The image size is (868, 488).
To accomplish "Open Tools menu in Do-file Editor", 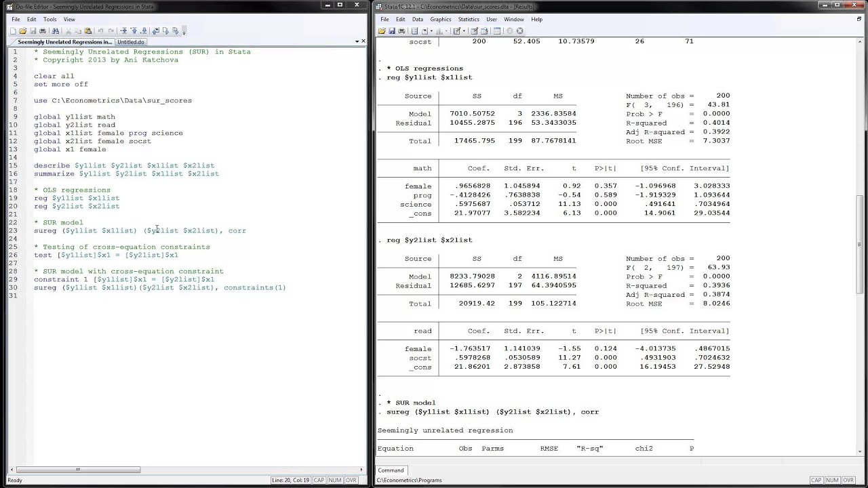I will (50, 20).
